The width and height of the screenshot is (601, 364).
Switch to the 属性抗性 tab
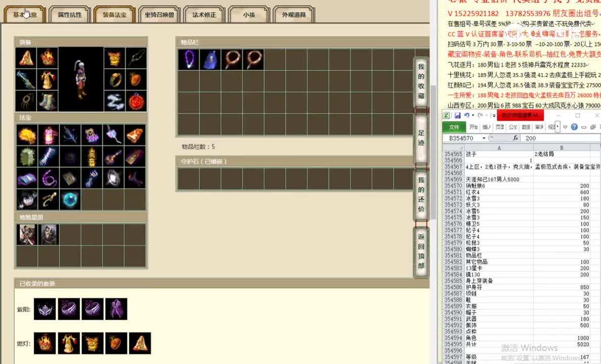[69, 15]
